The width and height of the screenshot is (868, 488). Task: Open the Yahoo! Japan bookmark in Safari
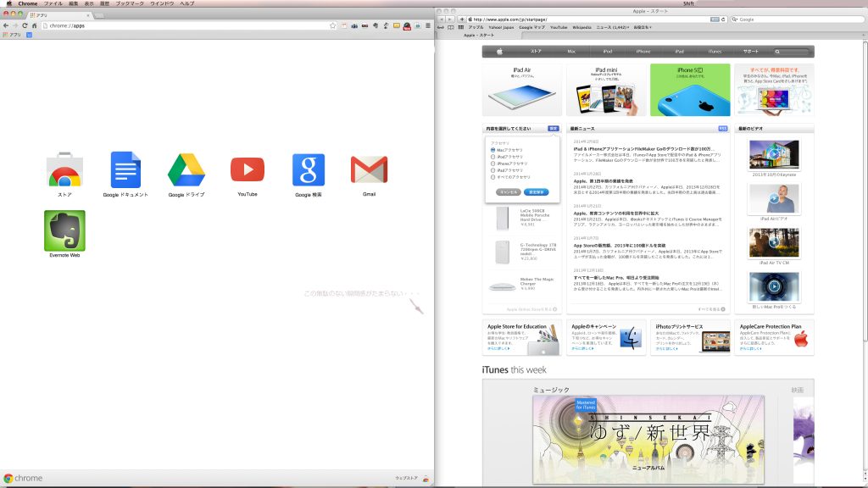pos(501,27)
